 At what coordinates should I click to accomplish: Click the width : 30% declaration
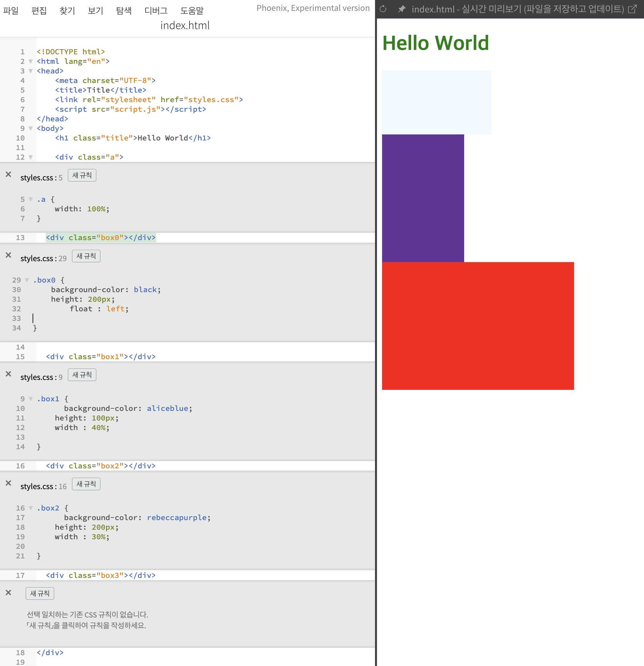click(82, 537)
